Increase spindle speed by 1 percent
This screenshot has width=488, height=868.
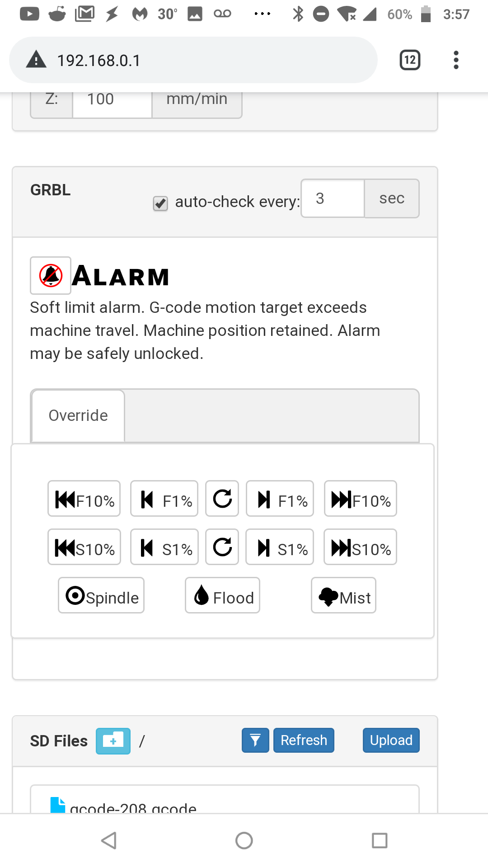pyautogui.click(x=279, y=547)
